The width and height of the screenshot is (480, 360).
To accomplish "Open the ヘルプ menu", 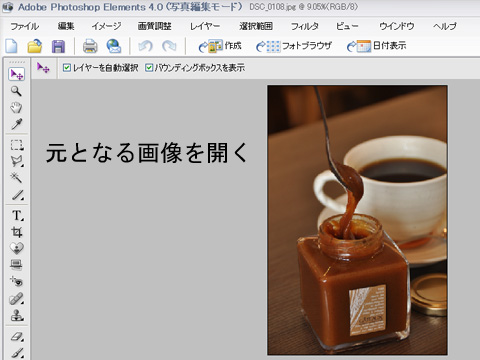I will tap(445, 26).
